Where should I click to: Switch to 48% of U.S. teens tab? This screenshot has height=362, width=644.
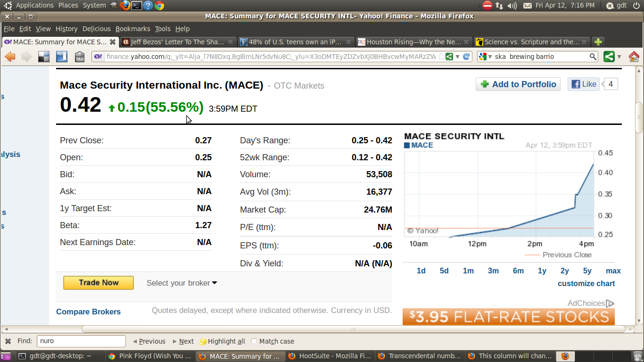295,42
